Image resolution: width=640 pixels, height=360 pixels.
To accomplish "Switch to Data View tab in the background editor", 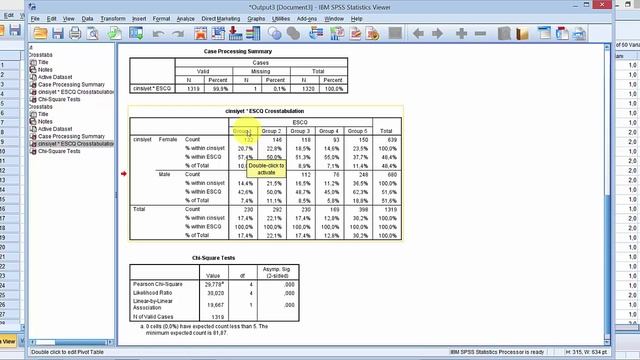I will (x=8, y=341).
